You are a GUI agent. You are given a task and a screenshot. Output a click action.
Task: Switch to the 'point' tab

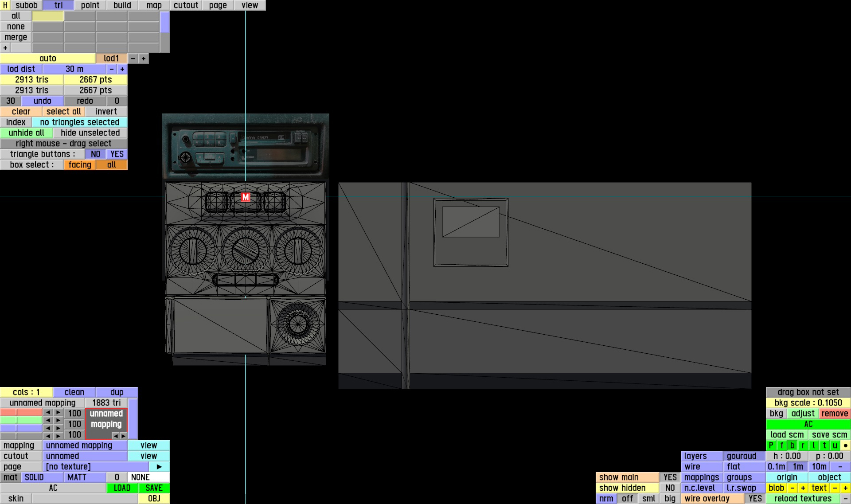[90, 5]
